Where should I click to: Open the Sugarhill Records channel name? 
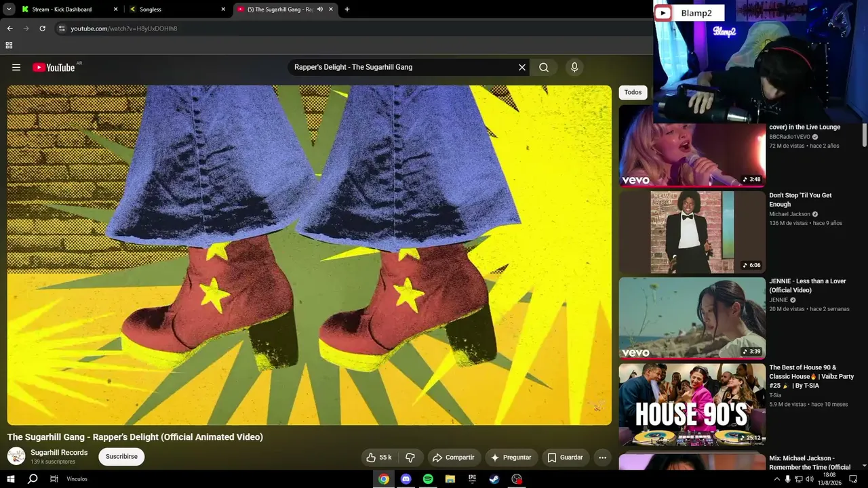59,453
